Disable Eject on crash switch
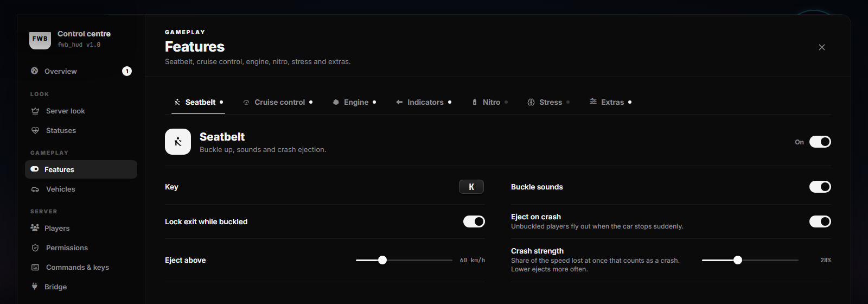This screenshot has width=868, height=304. (x=820, y=221)
